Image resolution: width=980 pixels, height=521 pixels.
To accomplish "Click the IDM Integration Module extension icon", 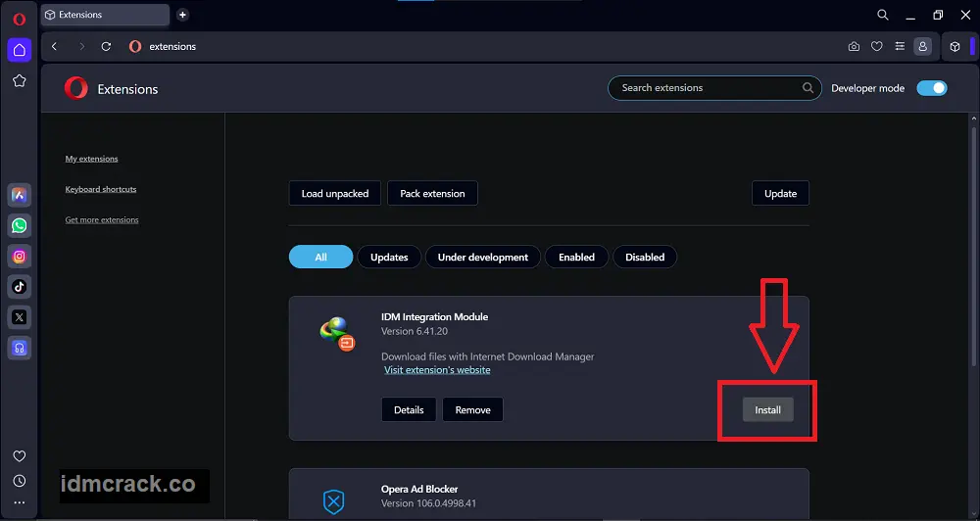I will (337, 334).
